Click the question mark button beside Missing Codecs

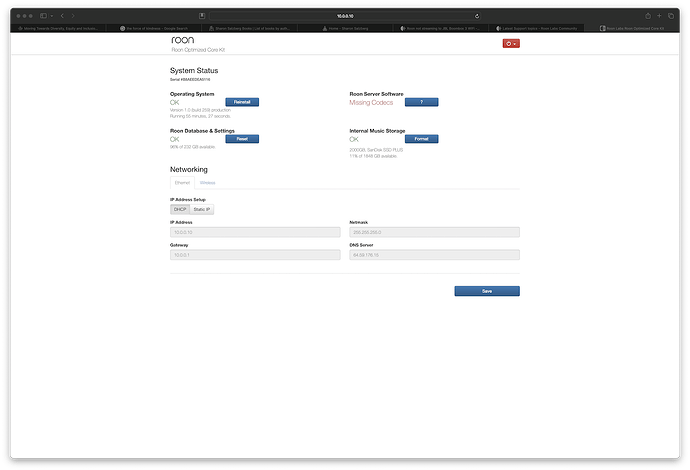click(421, 102)
